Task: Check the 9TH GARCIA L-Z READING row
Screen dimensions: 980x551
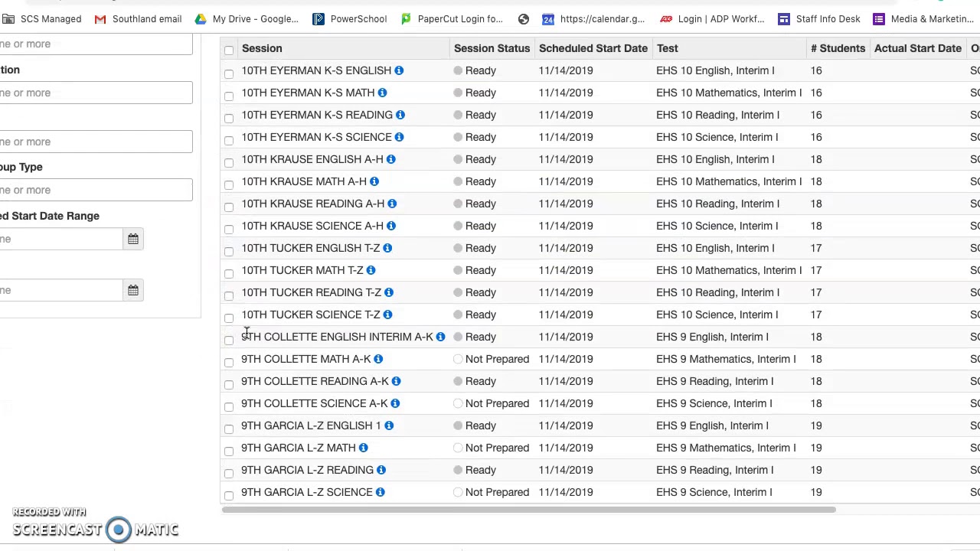Action: coord(229,473)
